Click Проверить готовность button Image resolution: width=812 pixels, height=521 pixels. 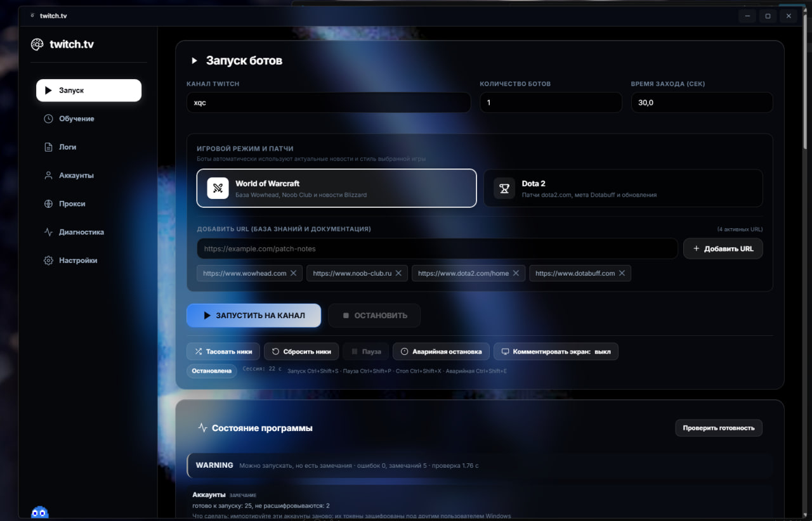719,428
